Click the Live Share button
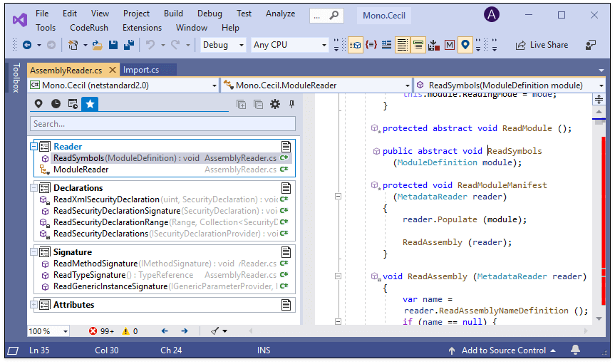615x364 pixels. point(542,45)
